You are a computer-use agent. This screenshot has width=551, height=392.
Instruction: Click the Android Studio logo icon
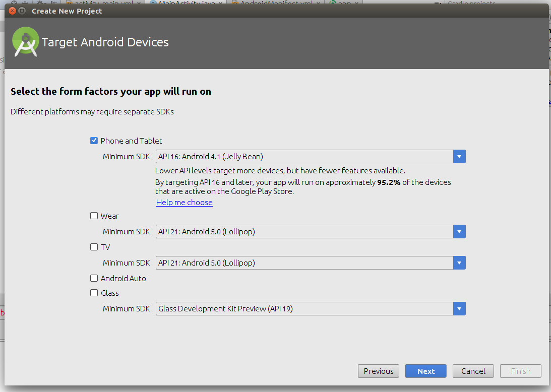tap(25, 42)
